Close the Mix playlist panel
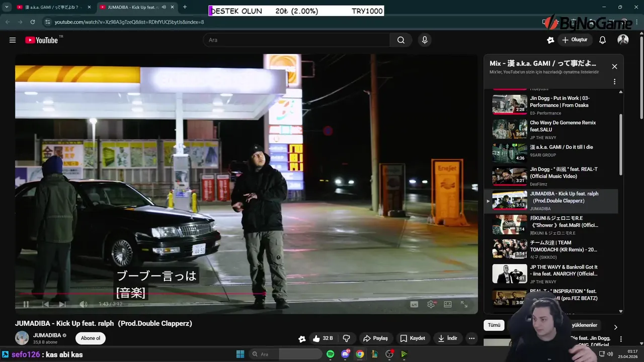 (614, 66)
